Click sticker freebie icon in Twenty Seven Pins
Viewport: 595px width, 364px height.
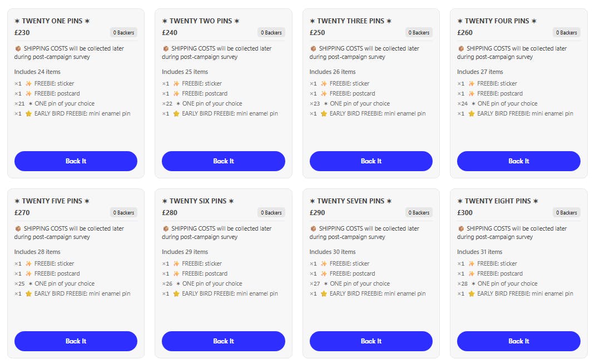[324, 263]
